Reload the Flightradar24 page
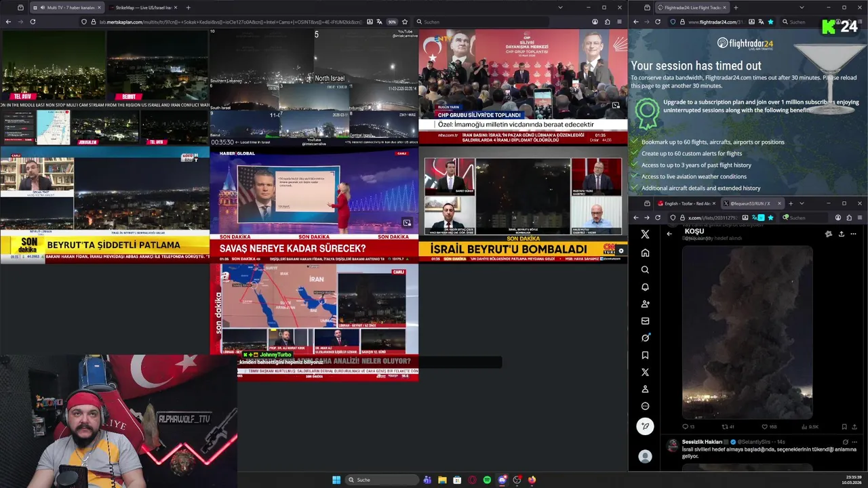This screenshot has height=488, width=868. pyautogui.click(x=658, y=22)
